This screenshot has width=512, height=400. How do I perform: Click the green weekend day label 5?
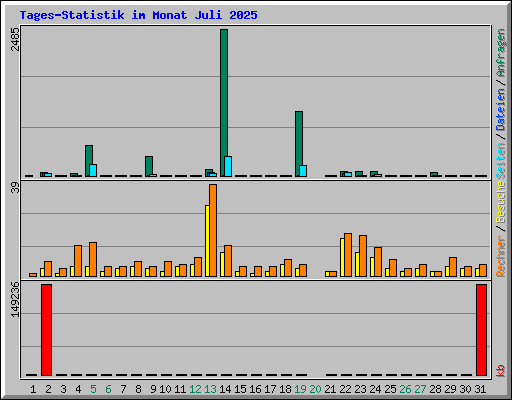click(x=93, y=389)
